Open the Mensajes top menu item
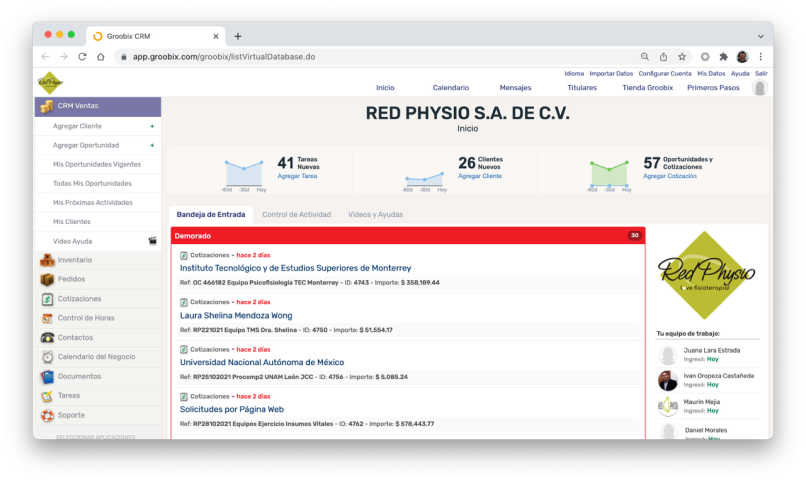 pos(516,88)
